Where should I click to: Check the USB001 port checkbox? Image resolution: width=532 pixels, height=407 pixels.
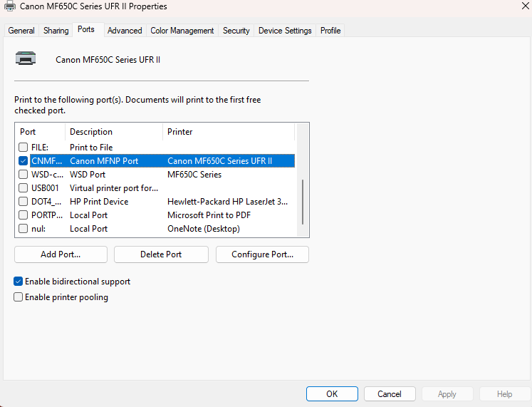pos(24,188)
